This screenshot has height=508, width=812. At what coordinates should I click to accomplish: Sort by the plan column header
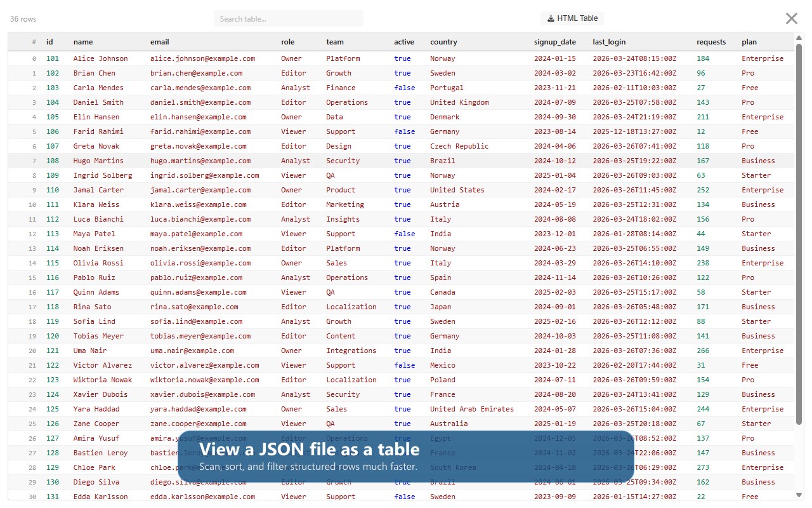click(x=749, y=42)
